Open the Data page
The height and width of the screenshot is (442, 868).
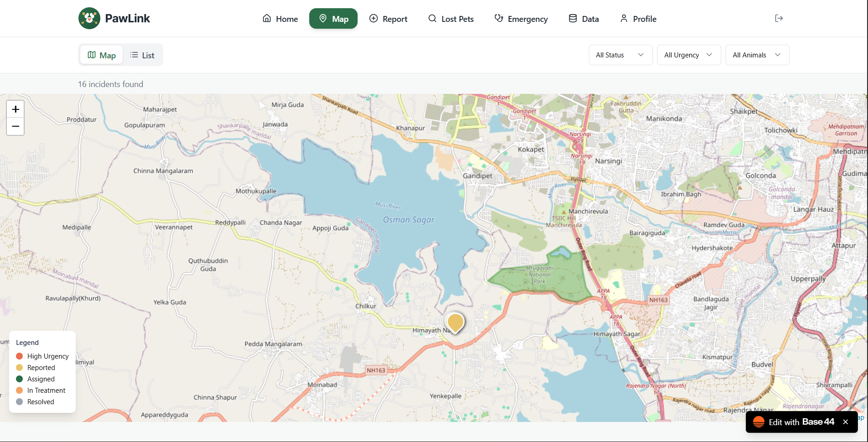click(x=583, y=19)
